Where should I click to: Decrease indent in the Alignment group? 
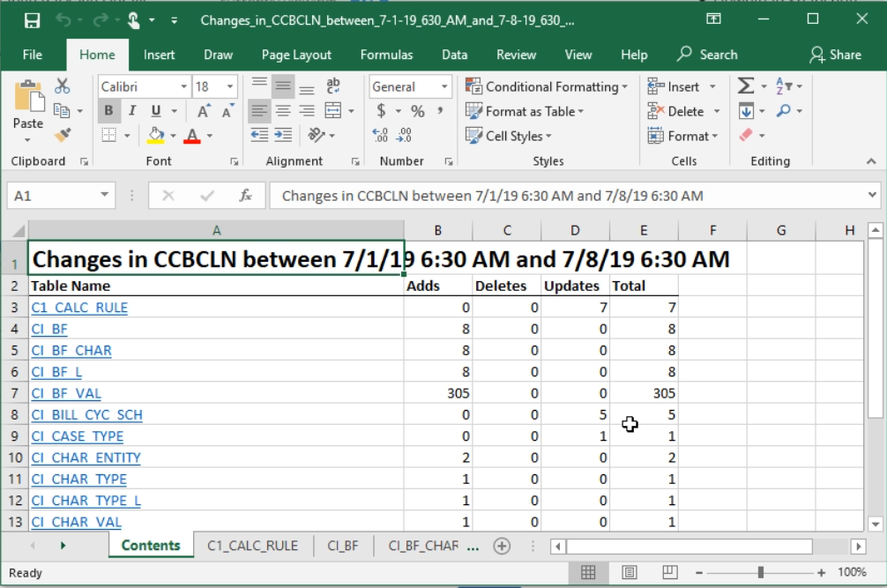pos(259,136)
